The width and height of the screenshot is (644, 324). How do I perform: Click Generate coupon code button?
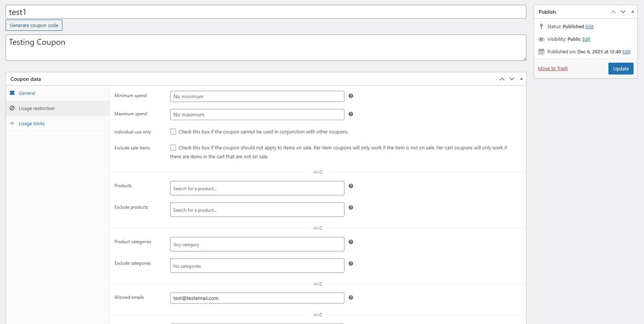click(34, 25)
